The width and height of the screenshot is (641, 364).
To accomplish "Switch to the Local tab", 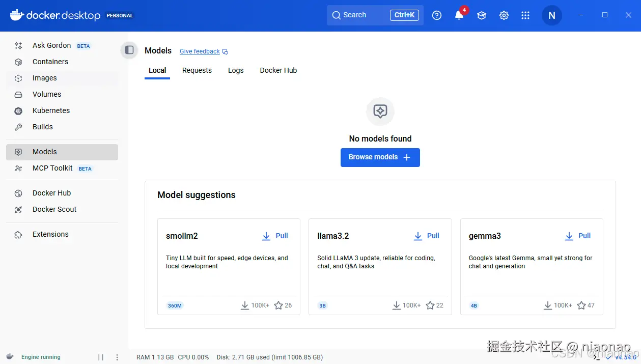I will coord(157,70).
